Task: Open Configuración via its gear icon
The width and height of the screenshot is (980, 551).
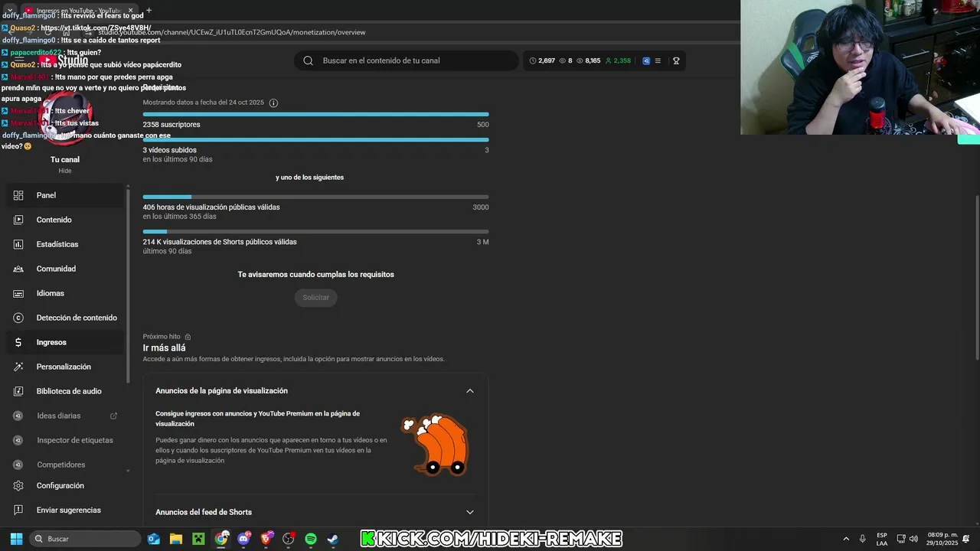Action: [x=18, y=486]
